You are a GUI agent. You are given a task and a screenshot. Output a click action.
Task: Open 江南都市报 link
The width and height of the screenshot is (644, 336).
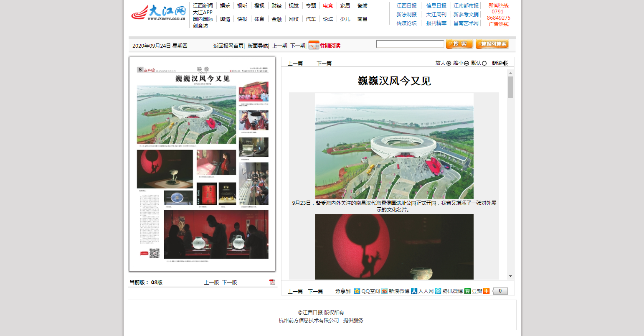(466, 6)
